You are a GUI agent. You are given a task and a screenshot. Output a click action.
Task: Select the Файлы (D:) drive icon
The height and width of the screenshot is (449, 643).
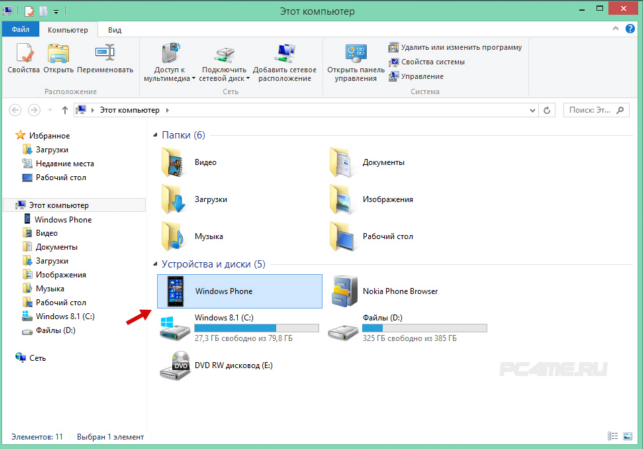point(343,332)
